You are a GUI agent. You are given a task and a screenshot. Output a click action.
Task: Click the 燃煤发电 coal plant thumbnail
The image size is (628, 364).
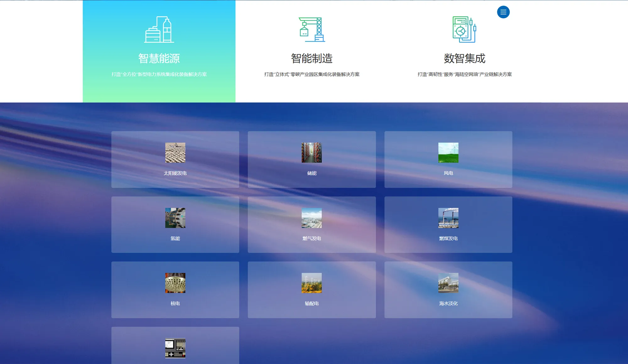point(448,218)
